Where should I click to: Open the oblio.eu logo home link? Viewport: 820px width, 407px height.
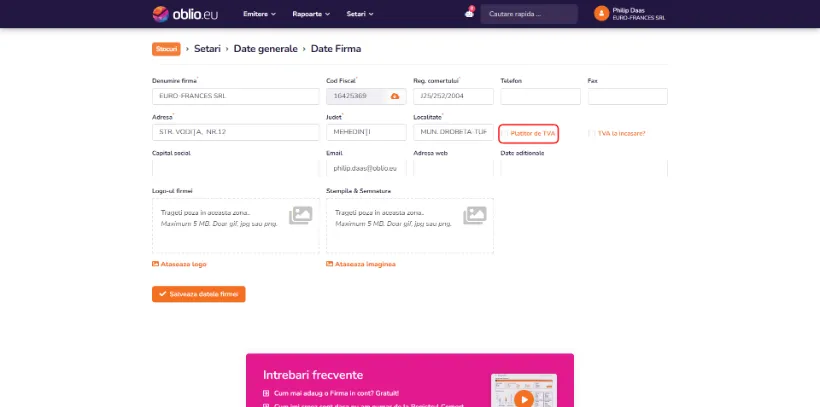(185, 14)
